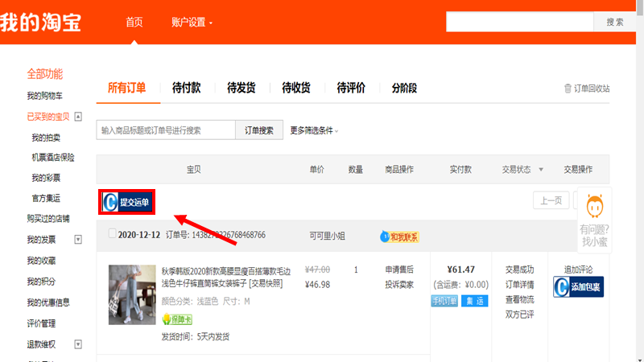This screenshot has height=362, width=644.
Task: Go to 首页 in top navigation
Action: [x=134, y=23]
